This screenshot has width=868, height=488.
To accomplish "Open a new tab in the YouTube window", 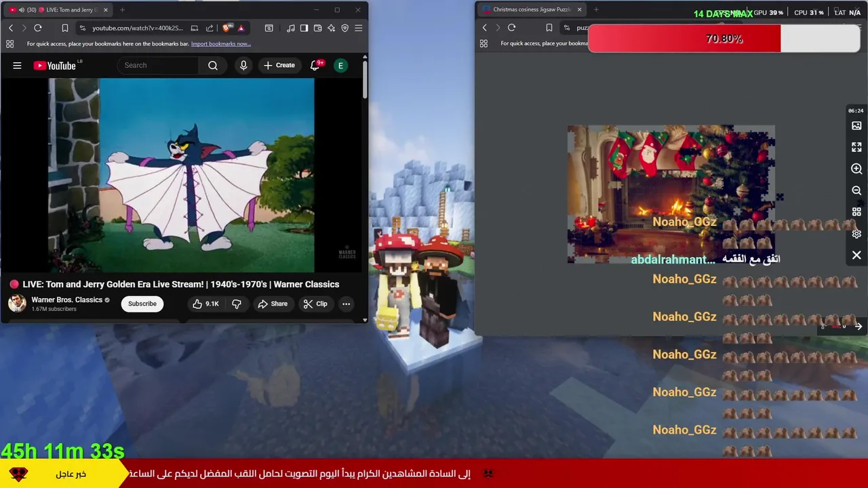I will 122,10.
